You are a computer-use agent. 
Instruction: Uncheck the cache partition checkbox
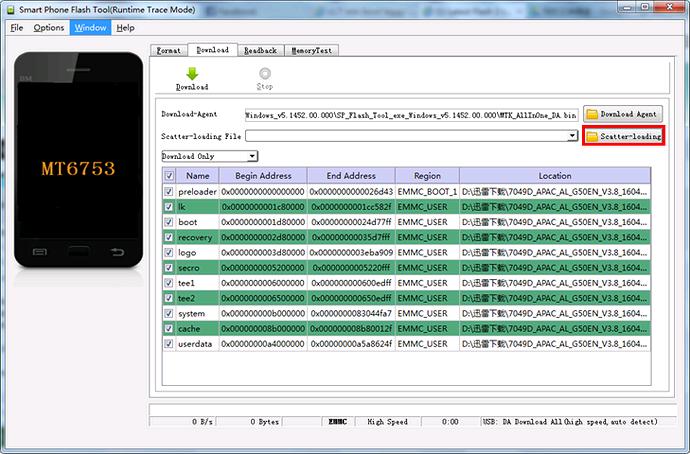(x=169, y=328)
